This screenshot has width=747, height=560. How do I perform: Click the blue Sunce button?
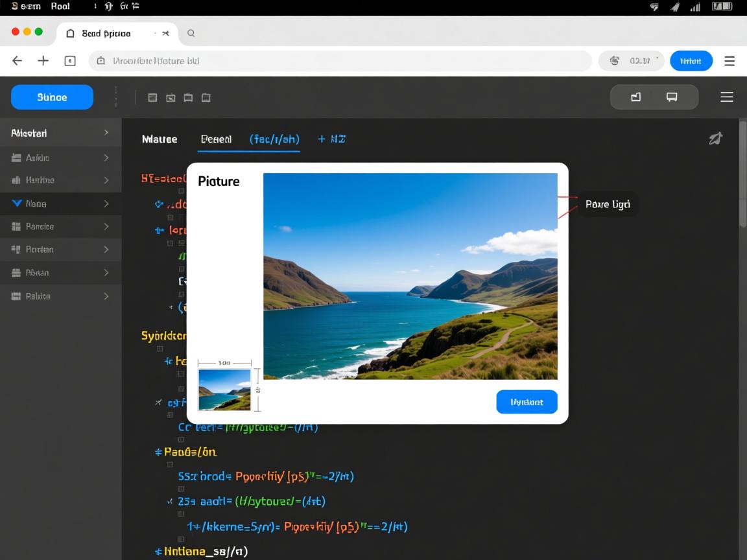click(52, 97)
